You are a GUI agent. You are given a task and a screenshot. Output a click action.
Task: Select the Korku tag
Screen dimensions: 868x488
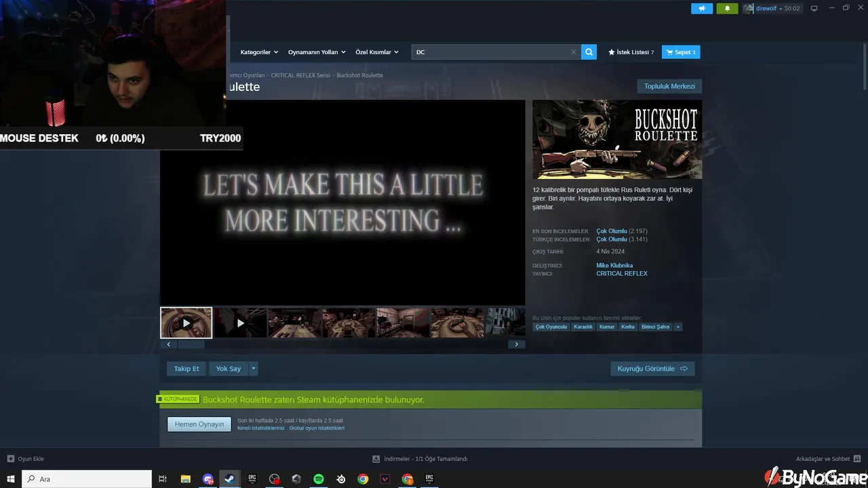click(628, 327)
